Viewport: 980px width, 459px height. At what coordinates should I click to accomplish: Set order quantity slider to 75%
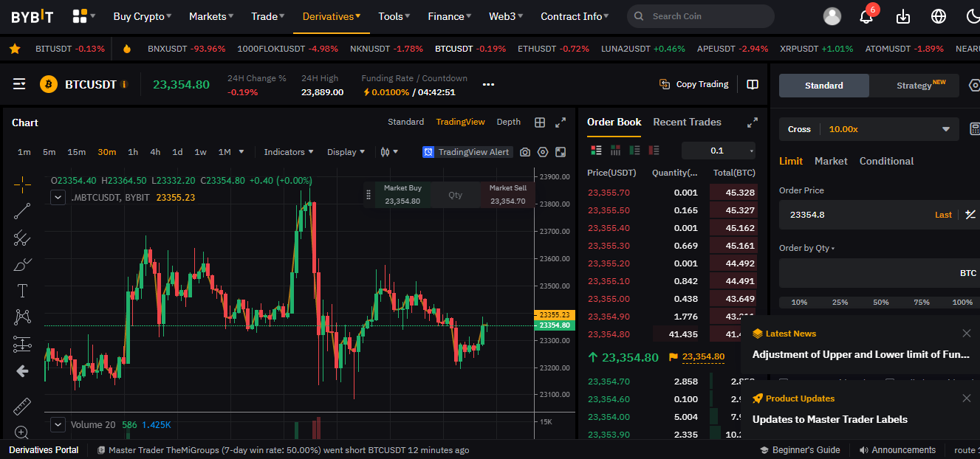922,303
